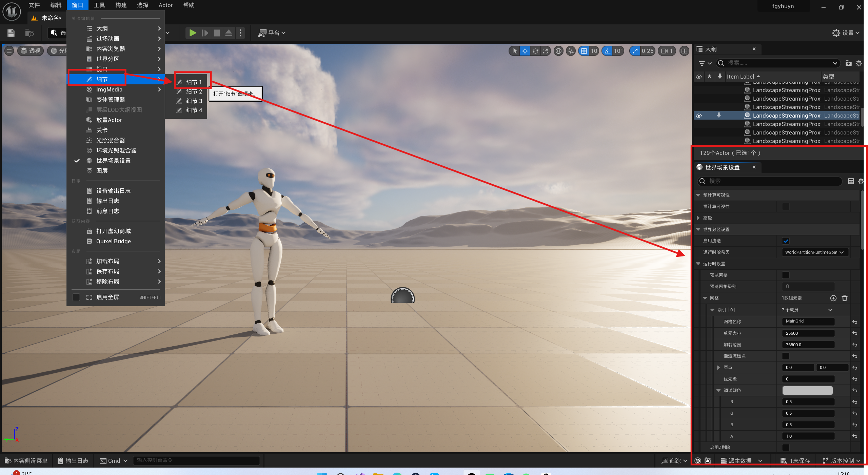Toggle grid snapping icon in viewport
This screenshot has width=868, height=475.
click(584, 51)
